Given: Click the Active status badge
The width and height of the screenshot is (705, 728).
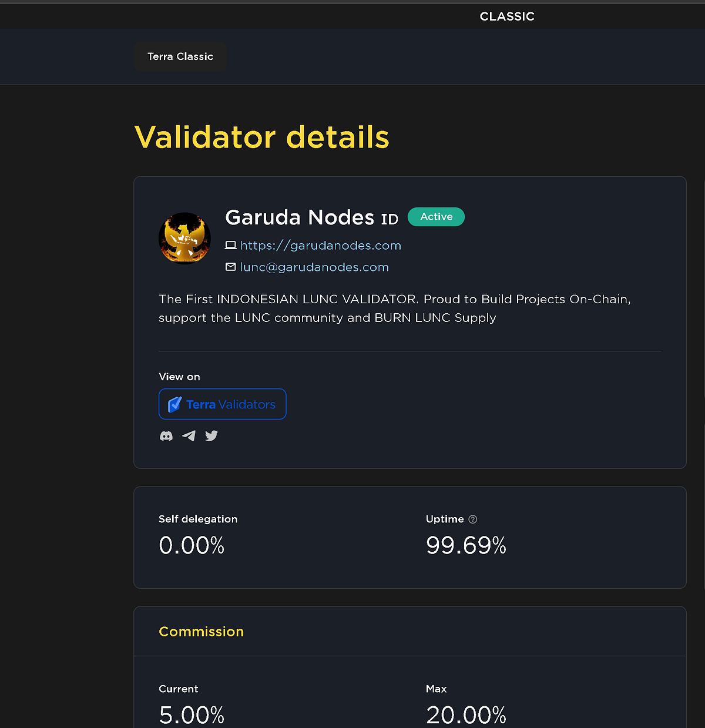Looking at the screenshot, I should [x=436, y=217].
